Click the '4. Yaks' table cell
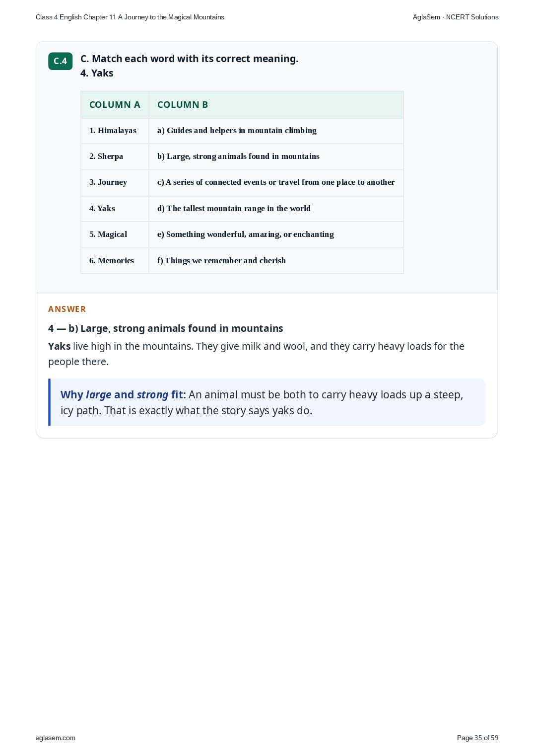 click(x=115, y=209)
